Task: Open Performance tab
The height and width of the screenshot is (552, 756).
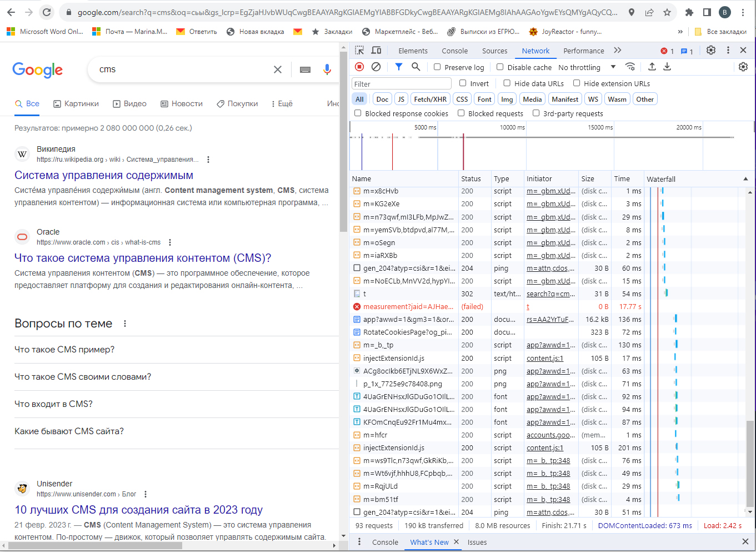Action: point(583,51)
